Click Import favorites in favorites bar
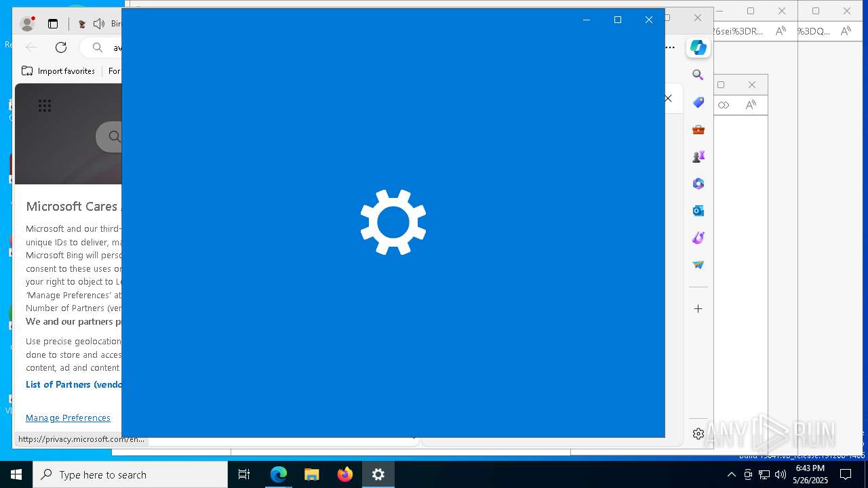 [58, 71]
